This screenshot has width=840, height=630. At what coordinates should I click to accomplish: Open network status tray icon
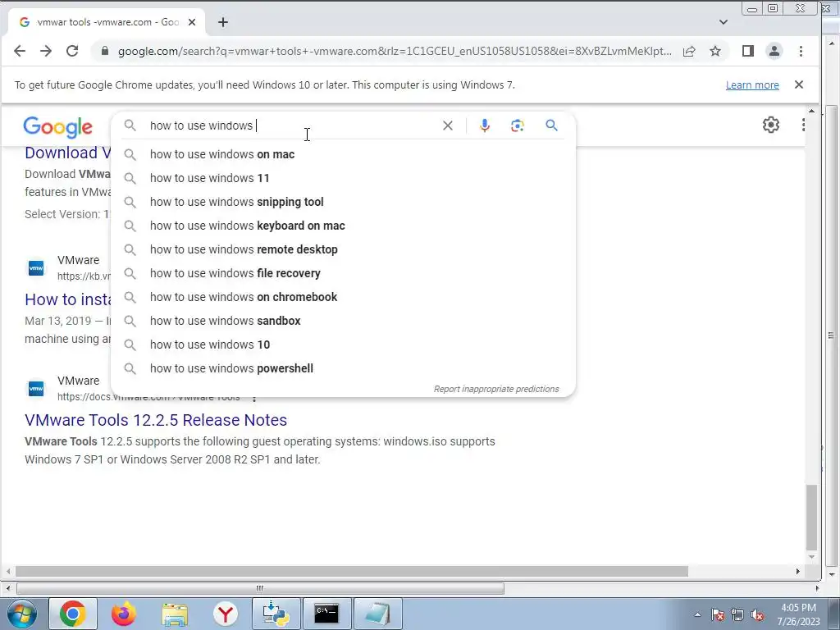coord(737,614)
